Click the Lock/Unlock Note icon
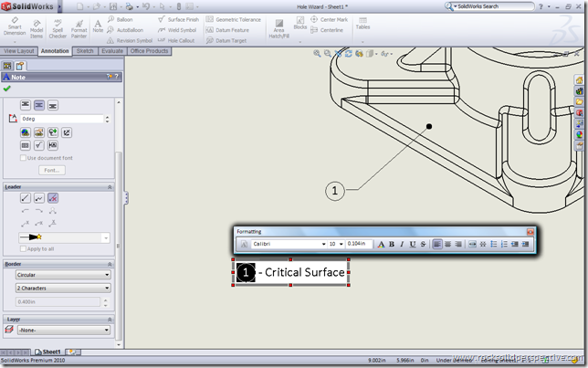 click(67, 132)
